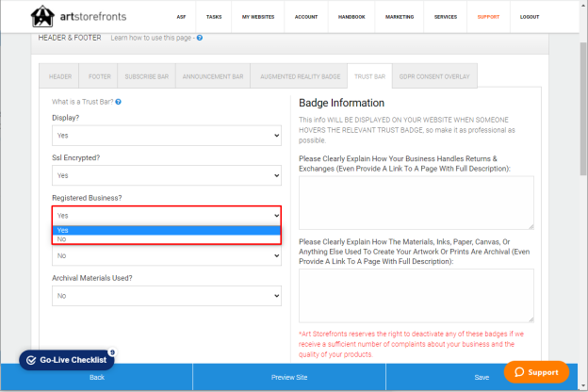Viewport: 588px width, 392px height.
Task: Switch to the Subscribe Bar tab
Action: pos(147,76)
